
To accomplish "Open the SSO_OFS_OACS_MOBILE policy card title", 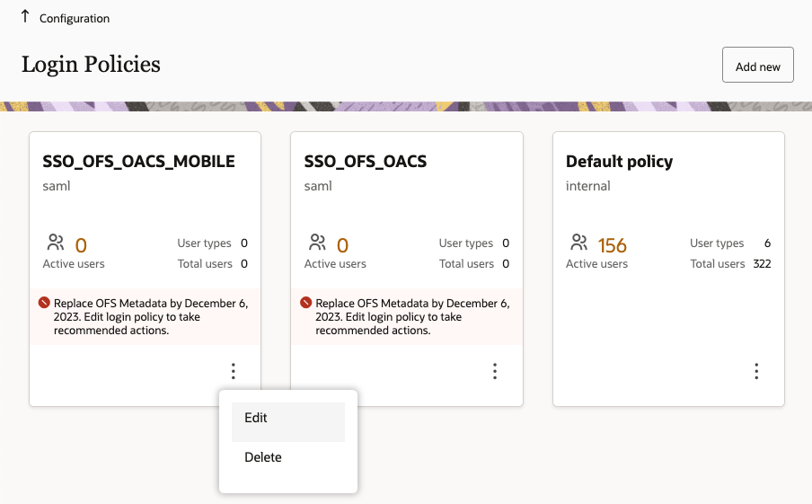I will (x=139, y=162).
